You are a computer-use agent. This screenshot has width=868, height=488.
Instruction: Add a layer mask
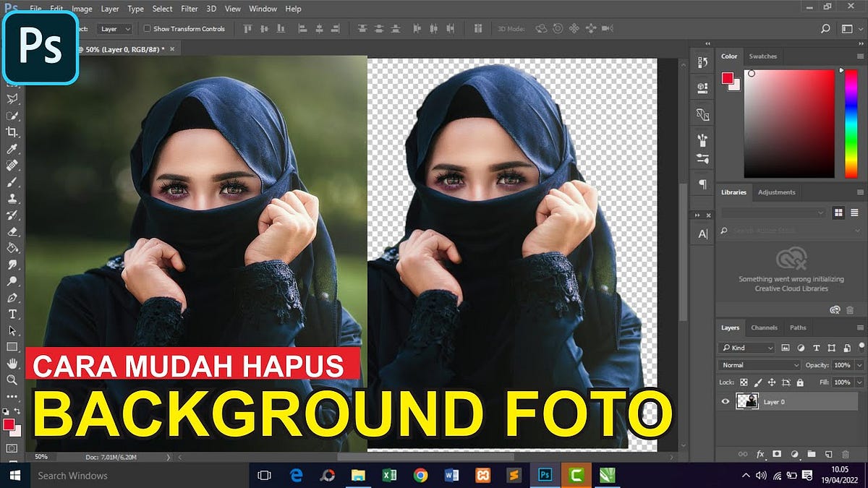coord(777,454)
